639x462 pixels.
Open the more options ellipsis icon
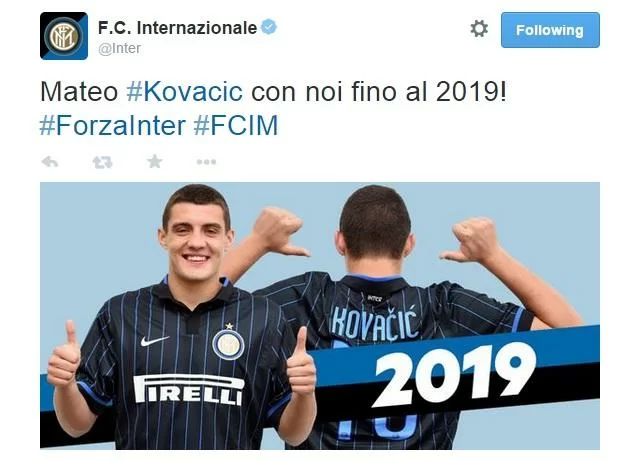[x=206, y=162]
